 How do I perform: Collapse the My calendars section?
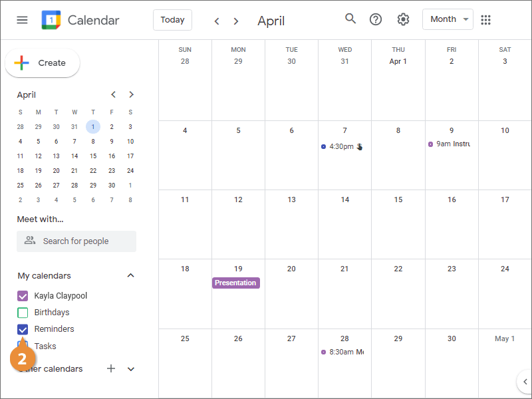coord(131,275)
